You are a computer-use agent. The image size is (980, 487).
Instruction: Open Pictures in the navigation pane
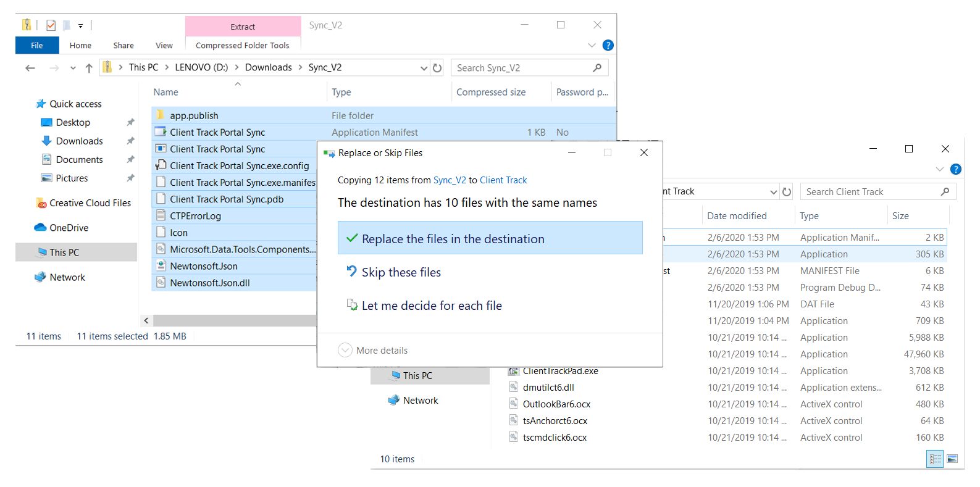72,178
